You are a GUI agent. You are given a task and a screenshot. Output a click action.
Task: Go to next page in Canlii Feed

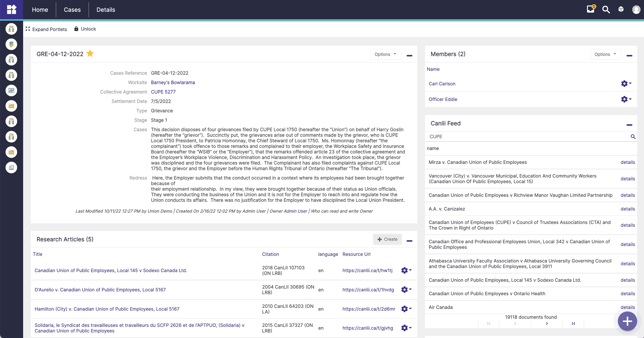(x=547, y=323)
